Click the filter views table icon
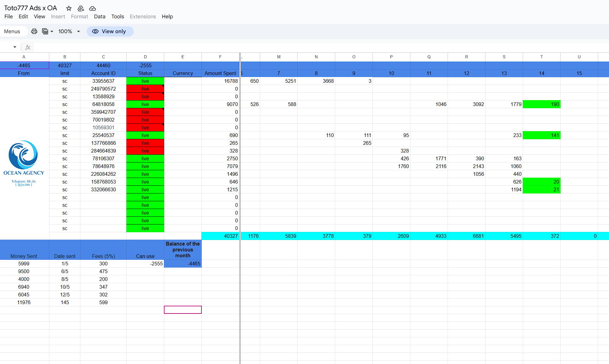This screenshot has width=609, height=364. pos(45,31)
